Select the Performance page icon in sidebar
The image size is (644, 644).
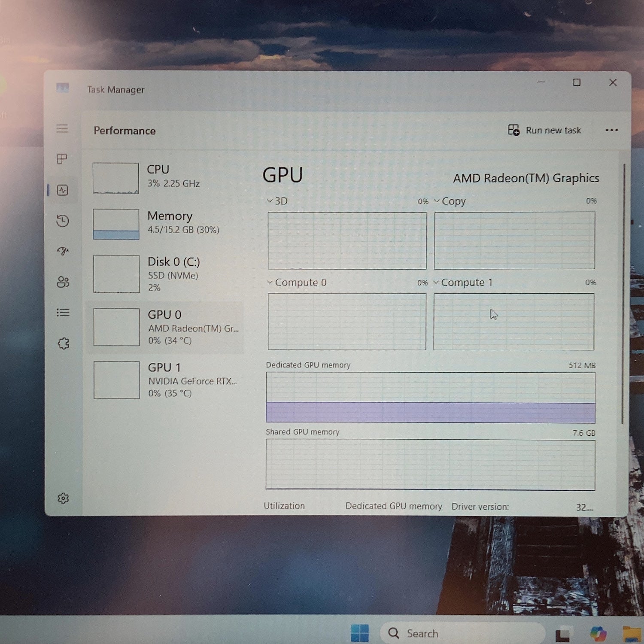[62, 190]
